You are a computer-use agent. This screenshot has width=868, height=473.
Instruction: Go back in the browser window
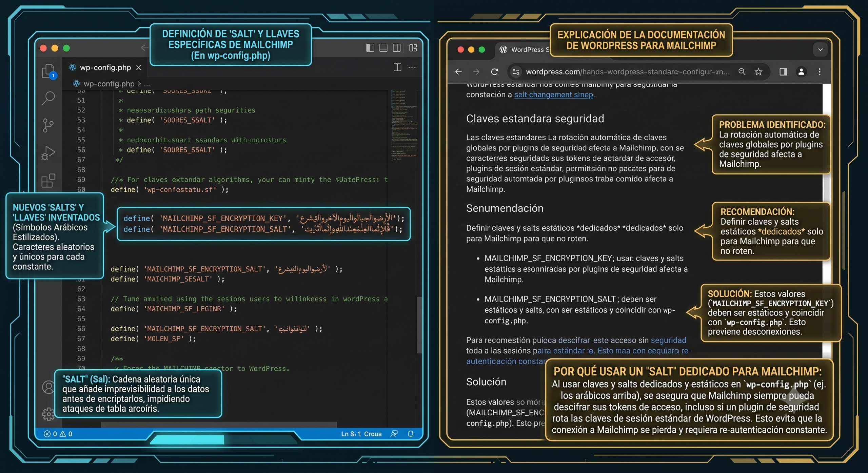458,72
